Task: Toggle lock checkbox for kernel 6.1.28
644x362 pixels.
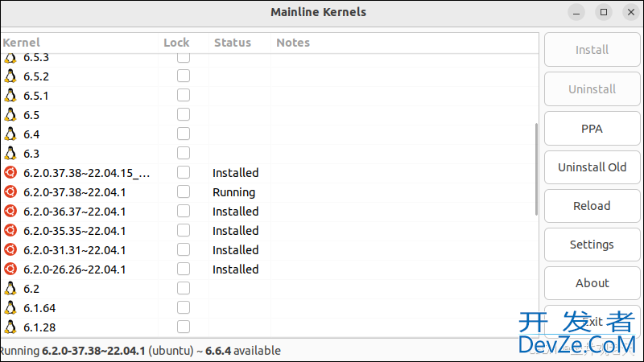Action: (x=184, y=327)
